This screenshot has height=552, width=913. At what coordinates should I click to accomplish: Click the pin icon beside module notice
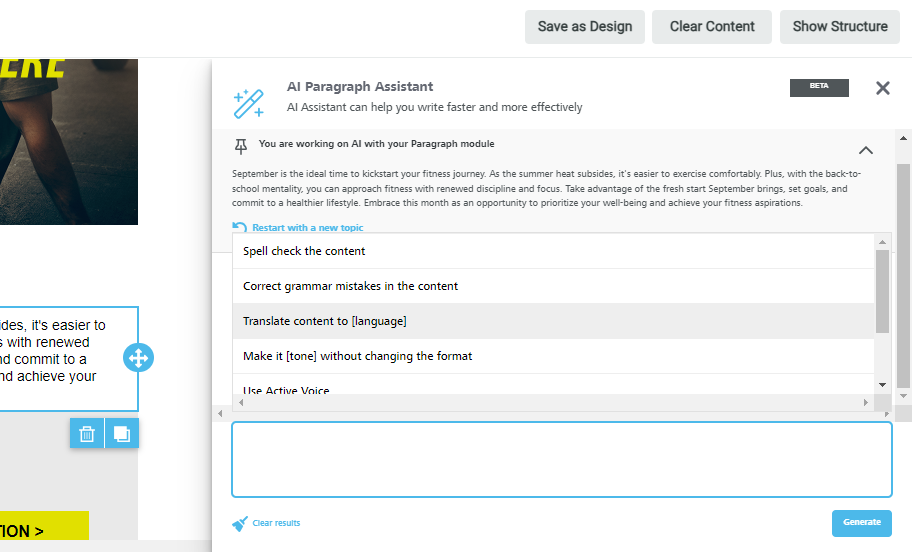240,146
